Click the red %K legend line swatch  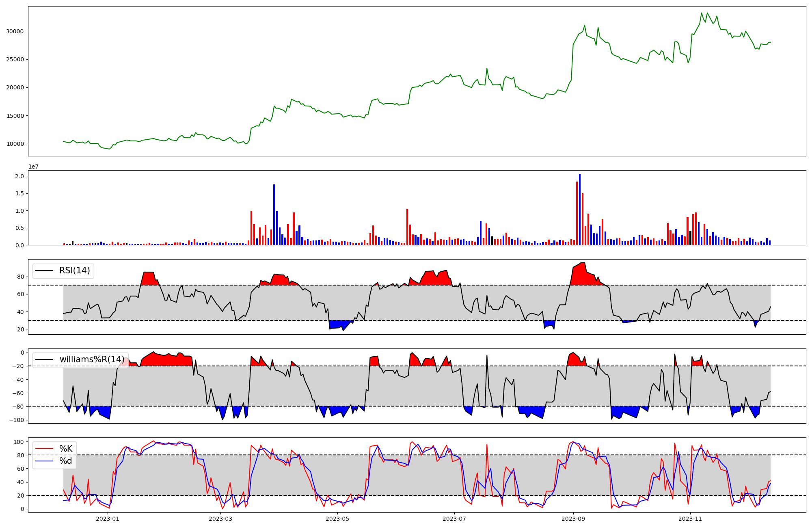point(44,448)
